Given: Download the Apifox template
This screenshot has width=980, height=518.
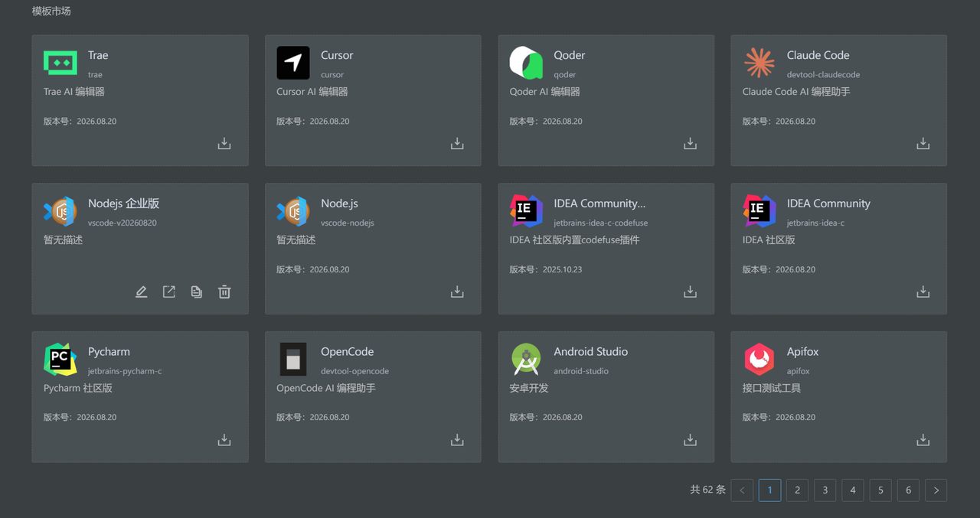Looking at the screenshot, I should pos(923,441).
